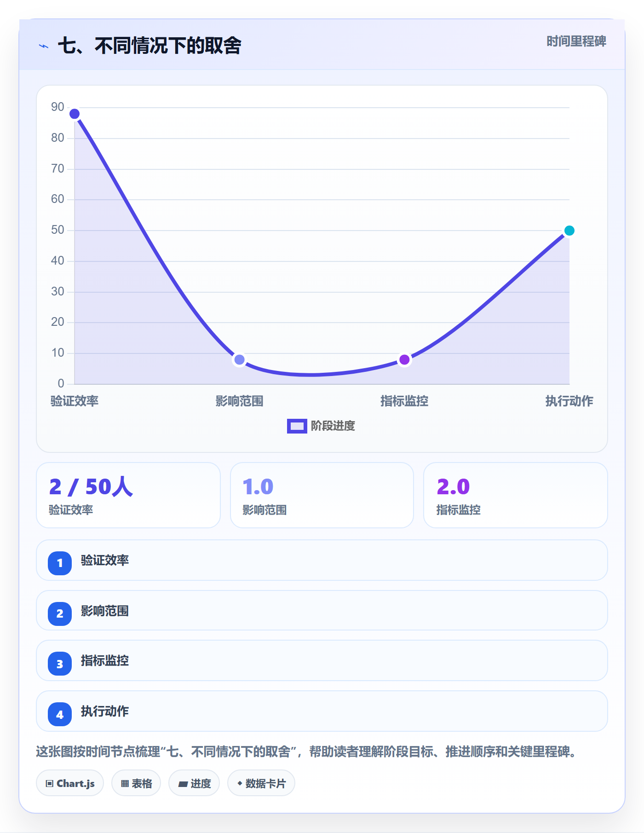Click the number 2 badge in the list

(x=60, y=613)
